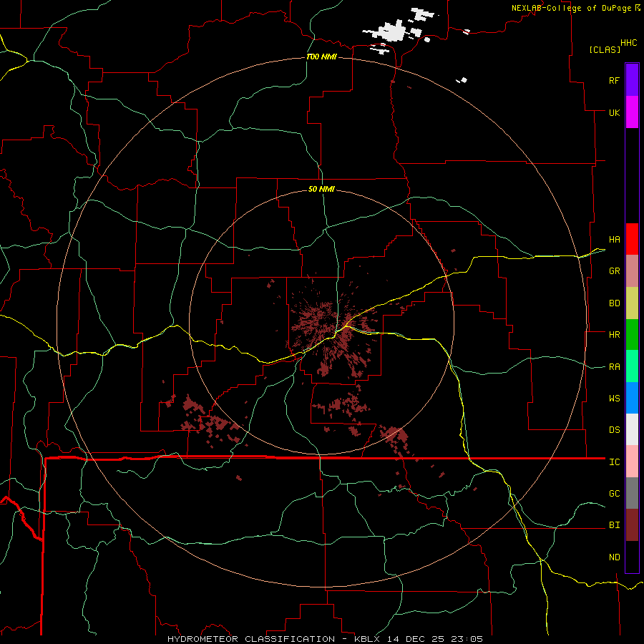Click the 'NEXLAB-College of DuPage' credit text
Screen dimensions: 644x644
(571, 8)
